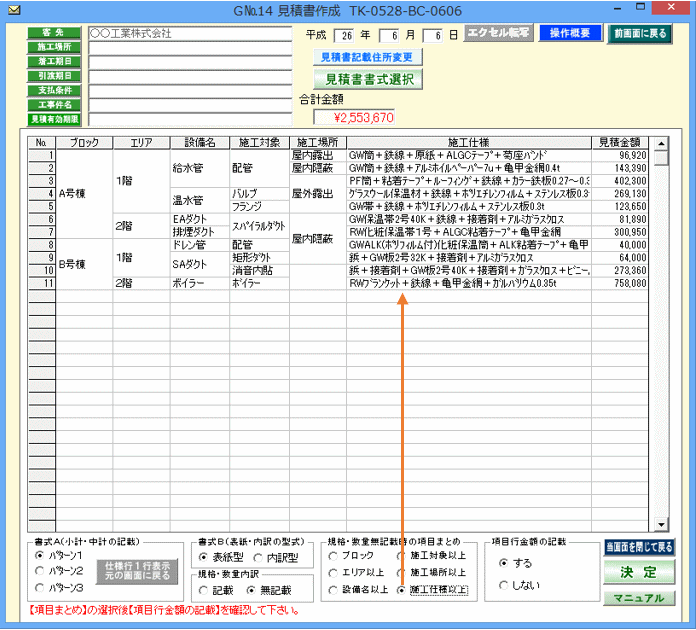Click the 支払条件 label button
This screenshot has width=696, height=630.
[x=54, y=91]
